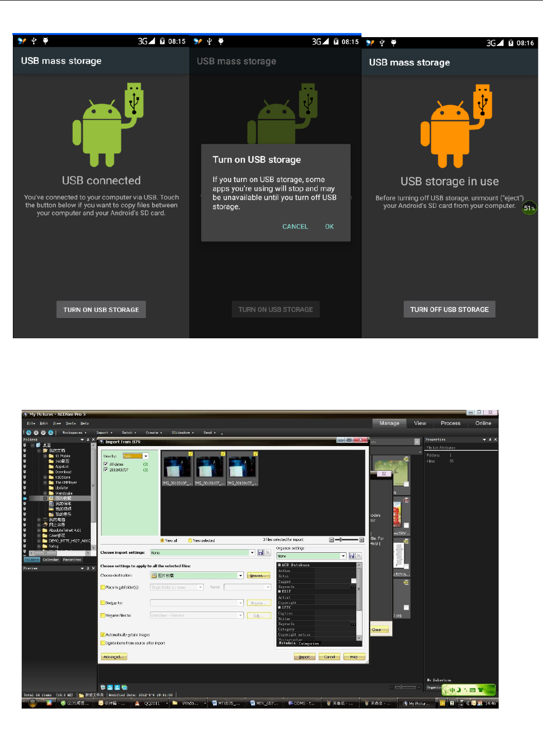Open the File menu in ACDSee
This screenshot has height=756, width=543.
31,423
